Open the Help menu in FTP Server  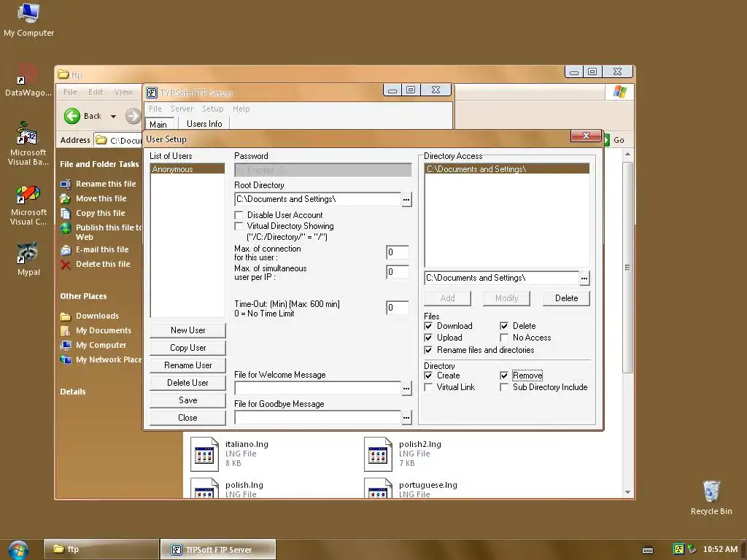point(241,109)
